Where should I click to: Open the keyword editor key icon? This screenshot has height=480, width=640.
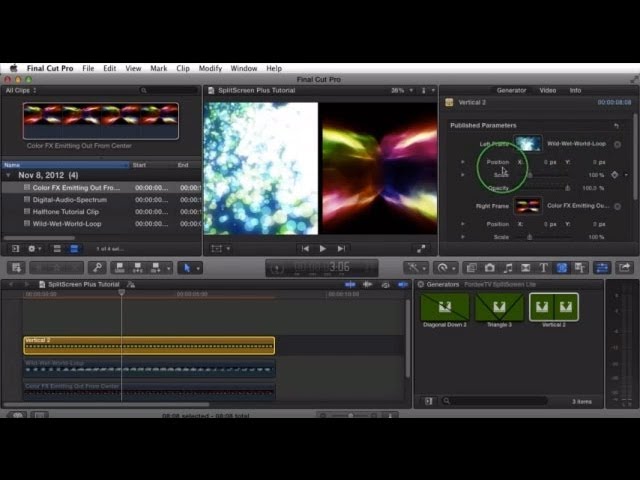pos(97,268)
